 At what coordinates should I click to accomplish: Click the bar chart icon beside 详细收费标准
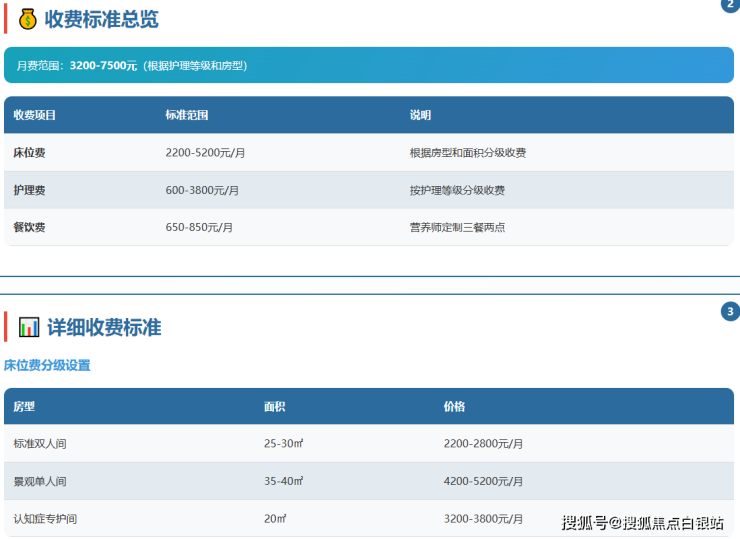[29, 327]
